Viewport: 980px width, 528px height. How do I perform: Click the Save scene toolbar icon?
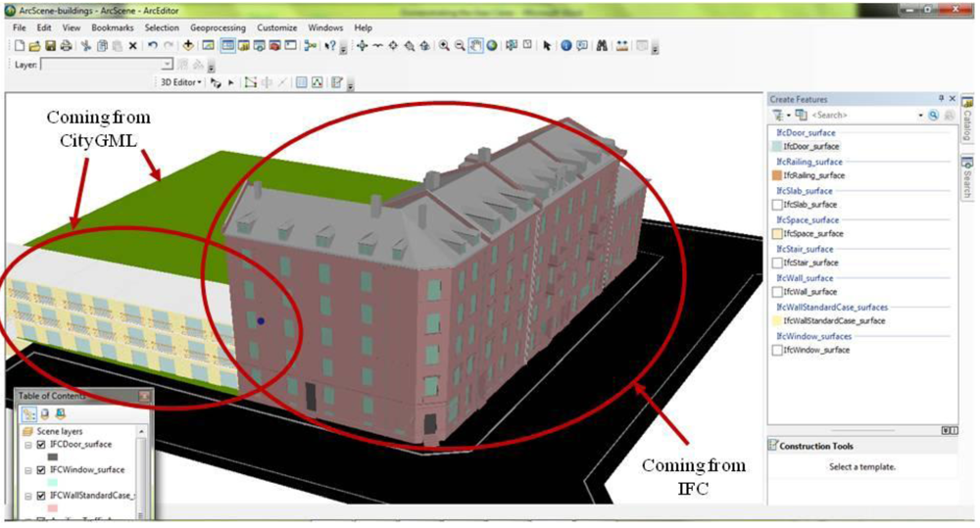pyautogui.click(x=50, y=46)
